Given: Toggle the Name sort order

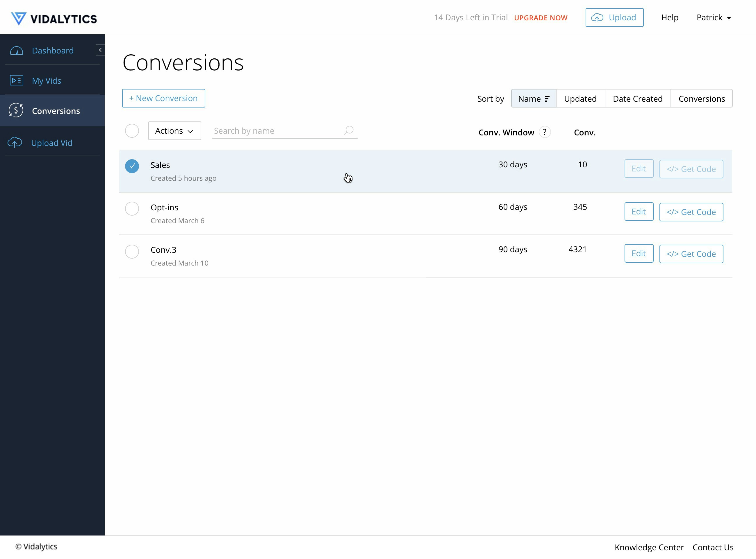Looking at the screenshot, I should point(534,98).
